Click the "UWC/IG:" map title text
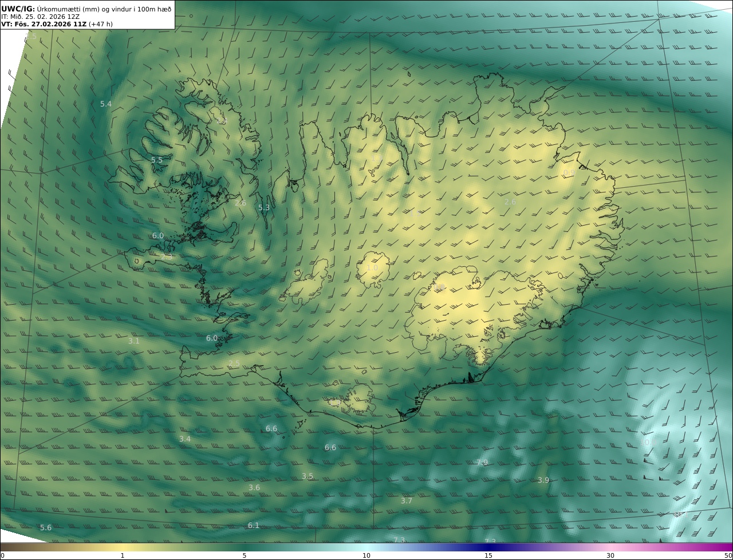Viewport: 733px width, 560px height. pyautogui.click(x=18, y=9)
